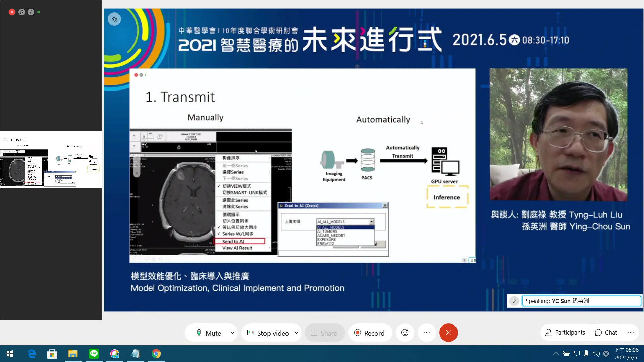Screen dimensions: 644x362
Task: Open Microsoft Edge from taskbar
Action: click(32, 354)
